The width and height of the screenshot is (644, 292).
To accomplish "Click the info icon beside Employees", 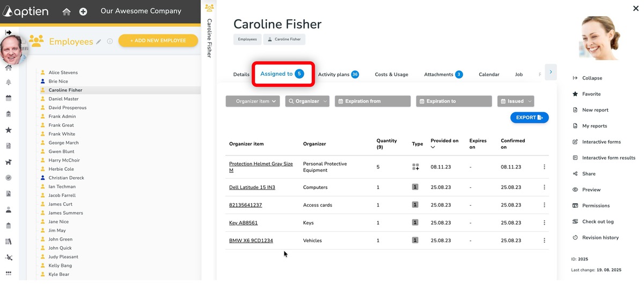I will 109,41.
